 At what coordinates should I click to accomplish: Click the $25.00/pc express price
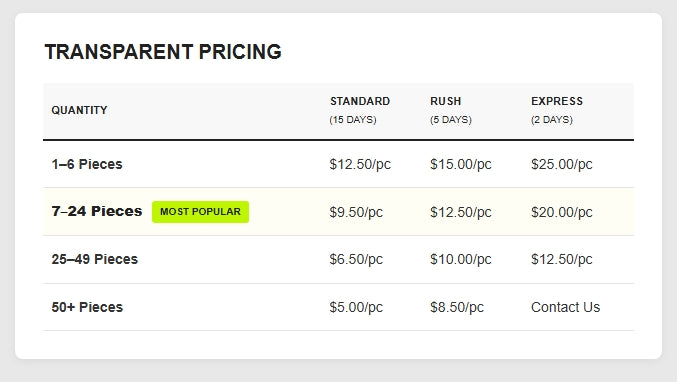[x=562, y=164]
